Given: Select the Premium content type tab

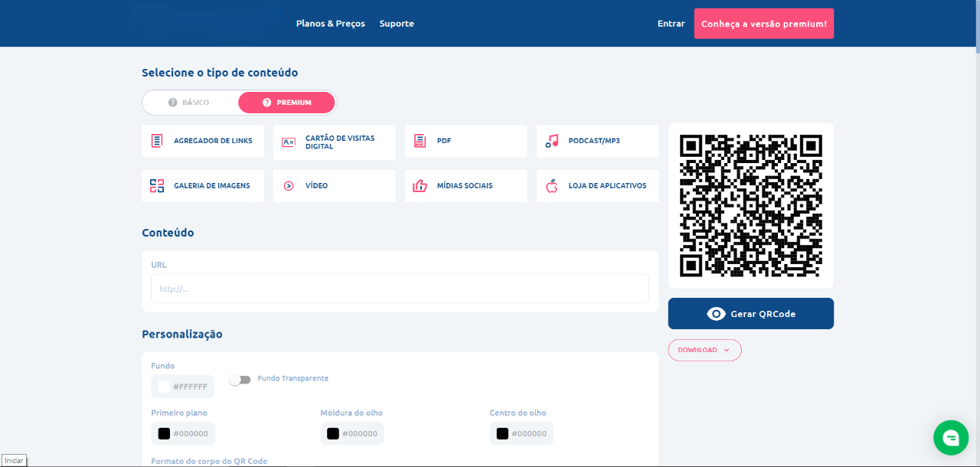Looking at the screenshot, I should 286,103.
